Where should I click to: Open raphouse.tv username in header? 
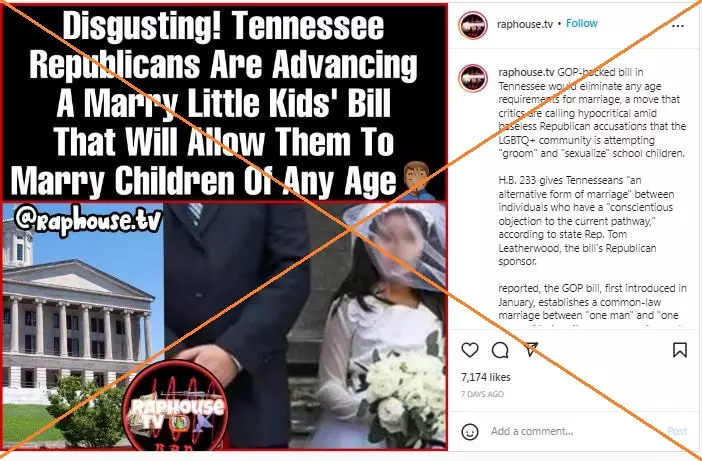point(525,24)
